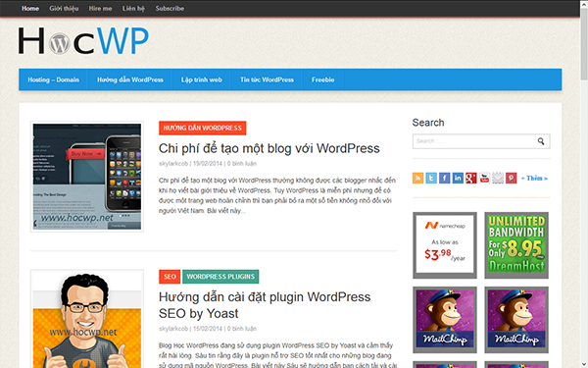Click the WORDPRESS PLUGINS category tag

click(220, 277)
